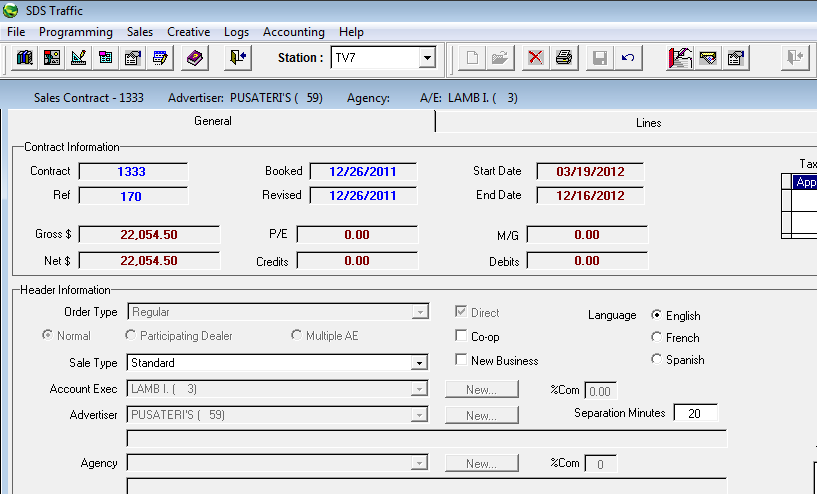Select Spanish language radio button

[656, 360]
